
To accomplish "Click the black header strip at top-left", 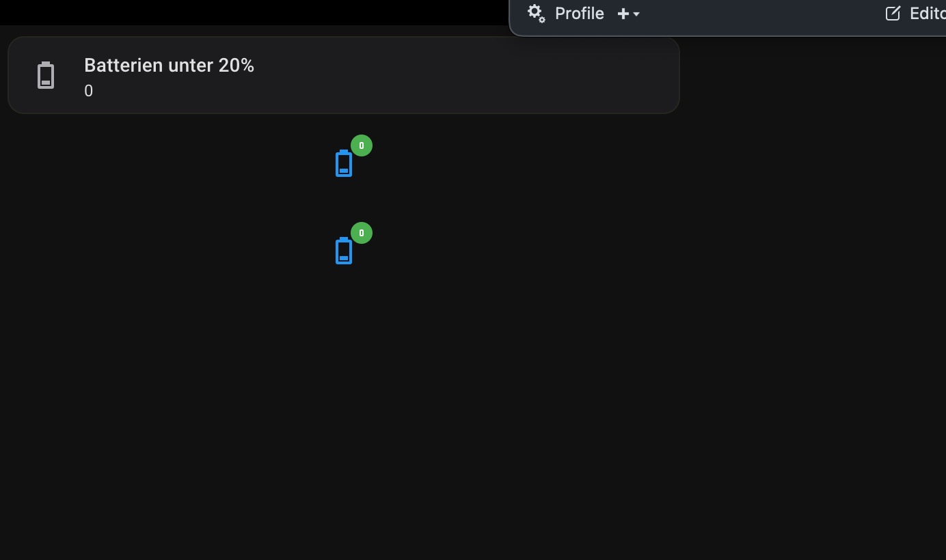I will [x=205, y=12].
